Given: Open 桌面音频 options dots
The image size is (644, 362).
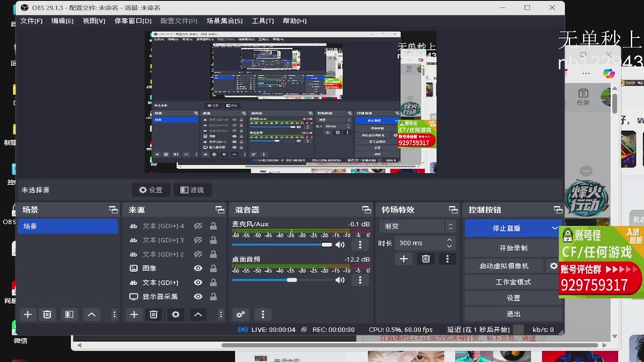Looking at the screenshot, I should 360,280.
